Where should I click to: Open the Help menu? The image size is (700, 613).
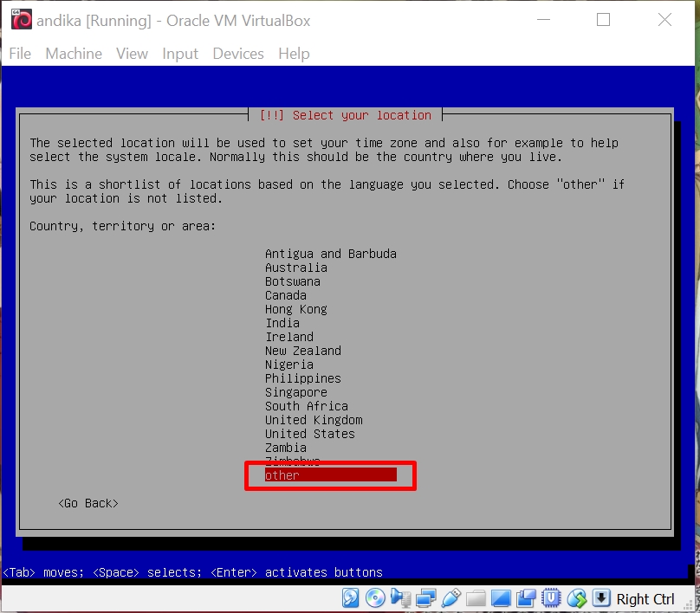click(294, 54)
